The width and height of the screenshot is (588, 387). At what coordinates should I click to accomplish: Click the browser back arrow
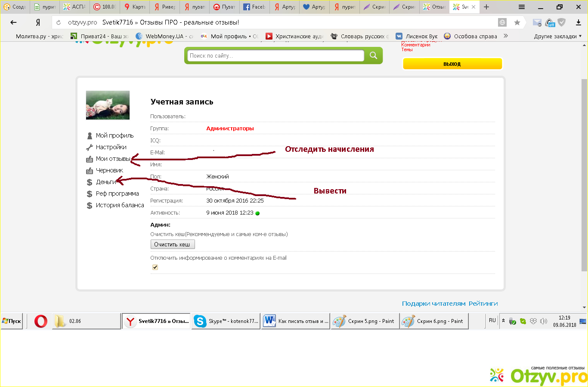tap(13, 22)
